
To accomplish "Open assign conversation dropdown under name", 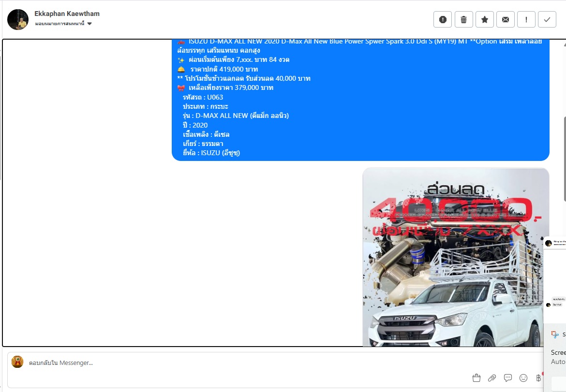I will pyautogui.click(x=63, y=24).
